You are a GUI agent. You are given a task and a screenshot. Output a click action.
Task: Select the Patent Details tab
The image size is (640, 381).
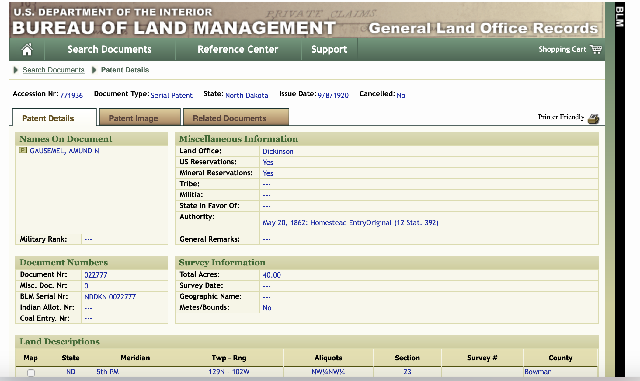tap(54, 118)
